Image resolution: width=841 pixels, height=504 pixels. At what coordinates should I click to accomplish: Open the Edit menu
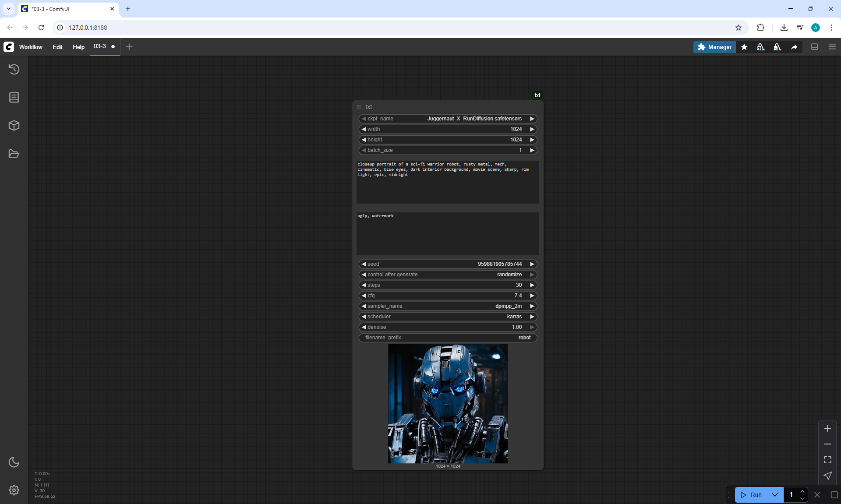tap(57, 47)
